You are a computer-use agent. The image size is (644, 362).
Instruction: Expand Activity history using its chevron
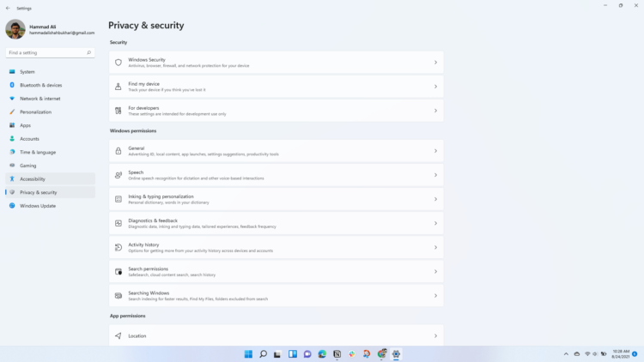point(435,248)
